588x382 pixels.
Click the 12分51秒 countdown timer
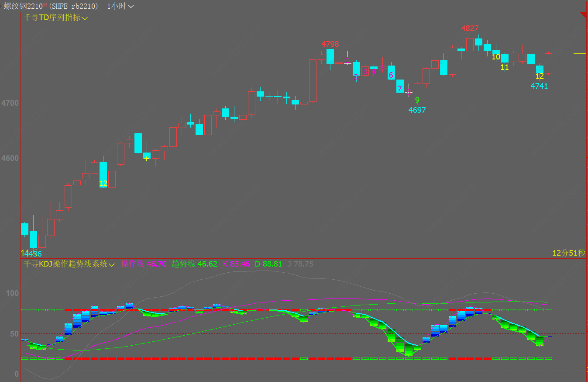568,253
